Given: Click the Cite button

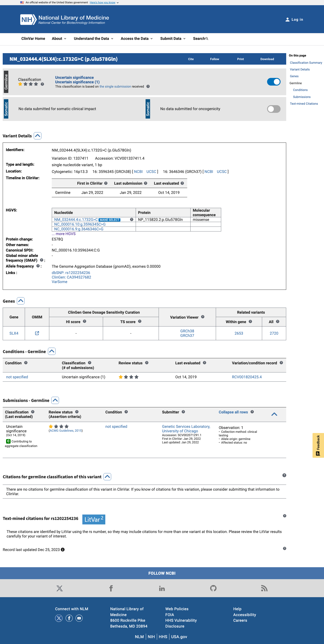Looking at the screenshot, I should (x=191, y=59).
